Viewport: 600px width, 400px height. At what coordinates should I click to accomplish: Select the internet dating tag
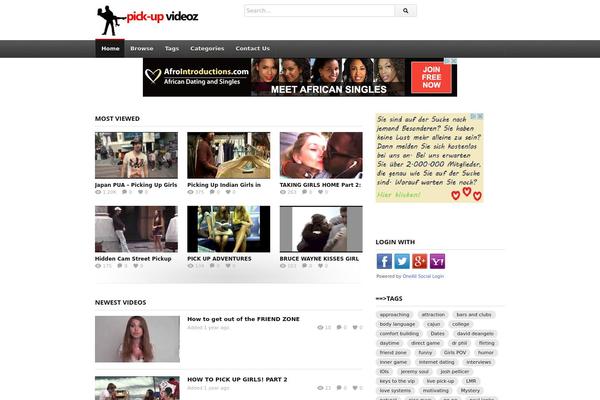(x=436, y=362)
